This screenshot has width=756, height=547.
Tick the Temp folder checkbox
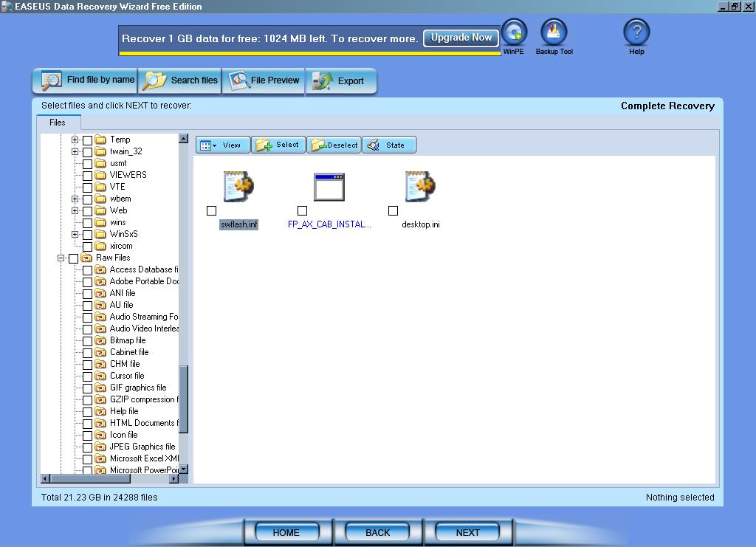pyautogui.click(x=87, y=140)
